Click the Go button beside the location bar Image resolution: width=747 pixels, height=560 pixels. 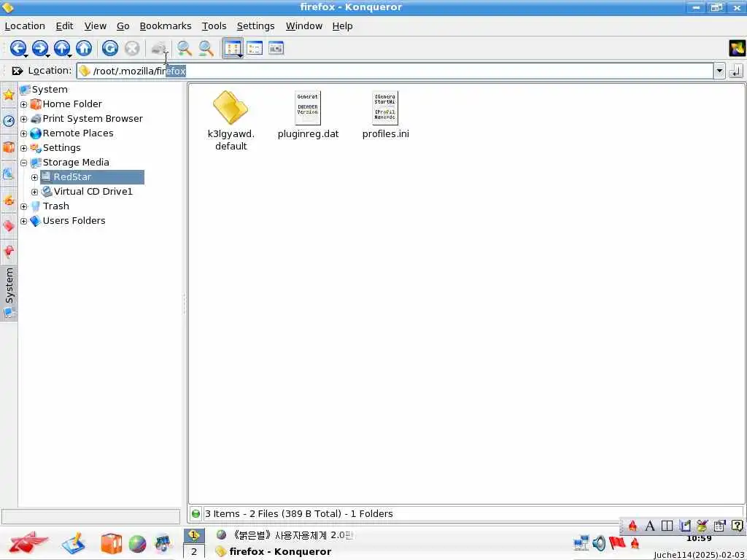[736, 71]
